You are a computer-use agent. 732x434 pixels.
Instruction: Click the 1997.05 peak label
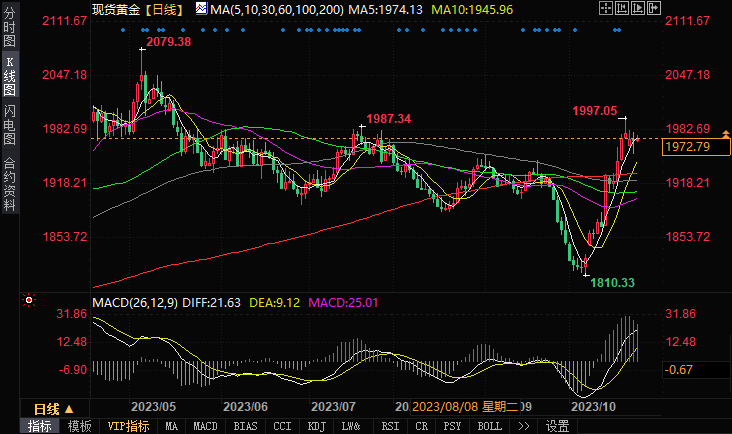pyautogui.click(x=595, y=111)
